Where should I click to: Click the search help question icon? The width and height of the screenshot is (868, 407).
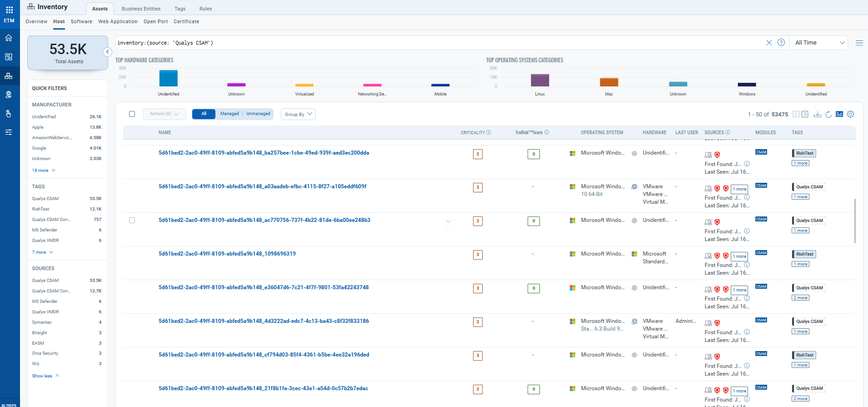tap(781, 43)
